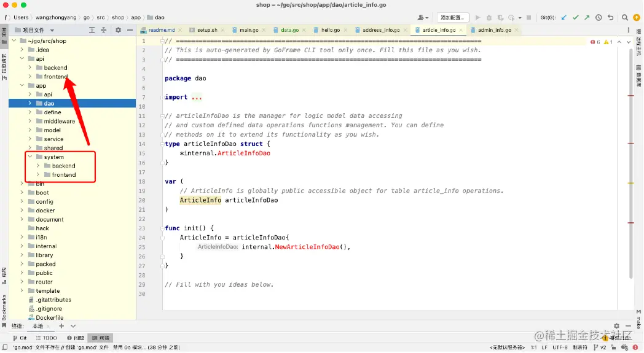Click 终端 terminal tool window button
Image resolution: width=644 pixels, height=353 pixels.
pyautogui.click(x=101, y=338)
